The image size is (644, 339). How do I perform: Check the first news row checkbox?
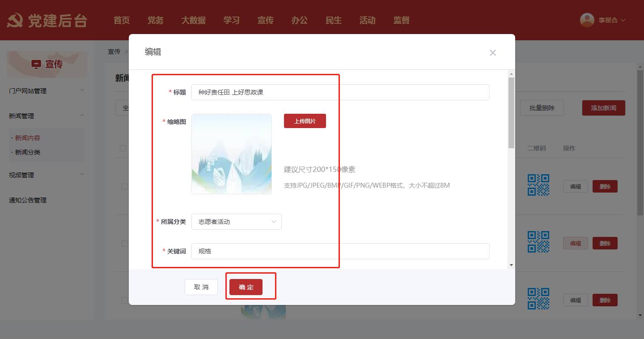click(x=124, y=187)
